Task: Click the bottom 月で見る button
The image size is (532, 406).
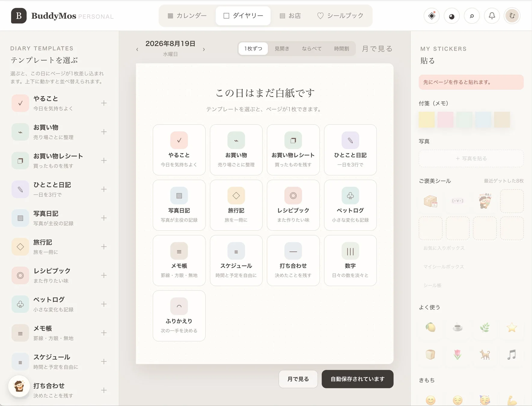Action: tap(298, 379)
